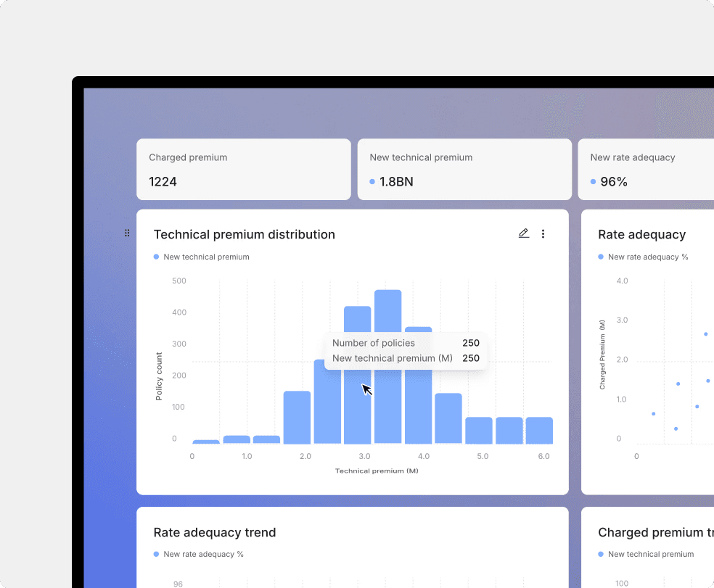Click the New rate adequacy % legend in Rate adequacy card
The image size is (714, 588).
(x=643, y=257)
